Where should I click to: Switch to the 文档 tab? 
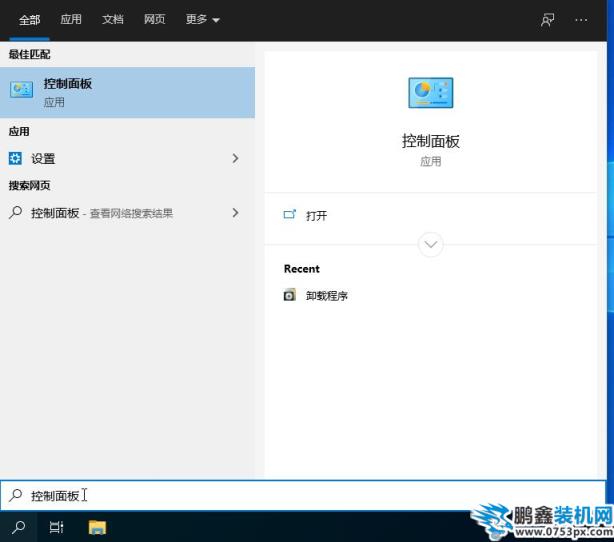click(113, 19)
